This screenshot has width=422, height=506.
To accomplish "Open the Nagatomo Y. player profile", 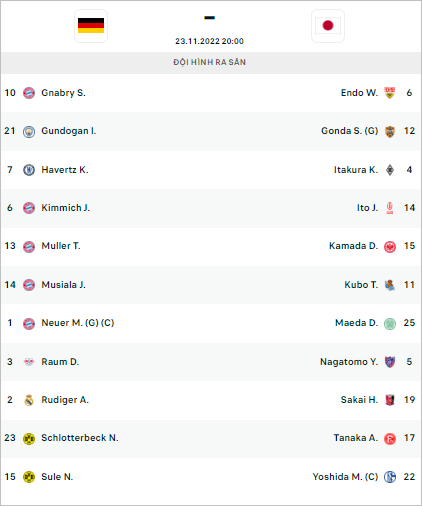I will point(349,362).
